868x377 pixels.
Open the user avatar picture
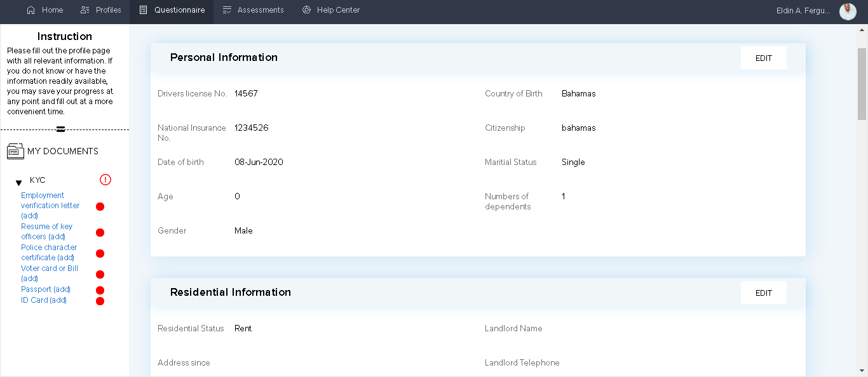[x=848, y=11]
